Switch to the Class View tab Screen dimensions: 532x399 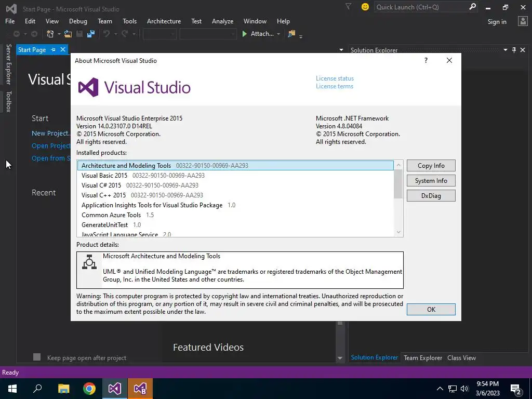pyautogui.click(x=461, y=357)
